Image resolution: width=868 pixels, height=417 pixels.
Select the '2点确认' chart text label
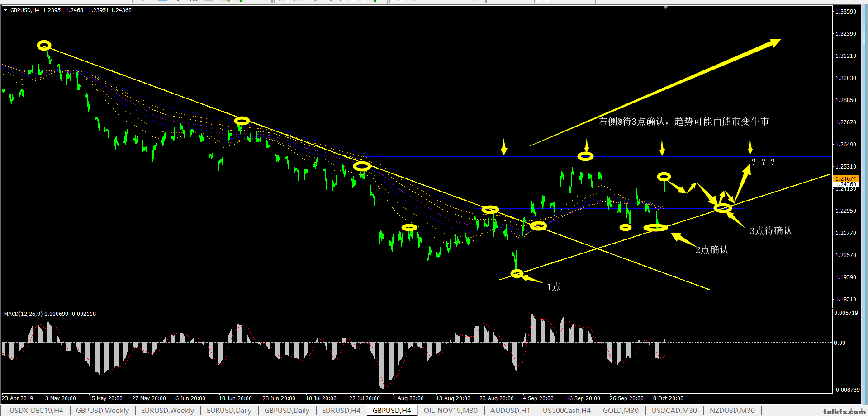tap(712, 250)
